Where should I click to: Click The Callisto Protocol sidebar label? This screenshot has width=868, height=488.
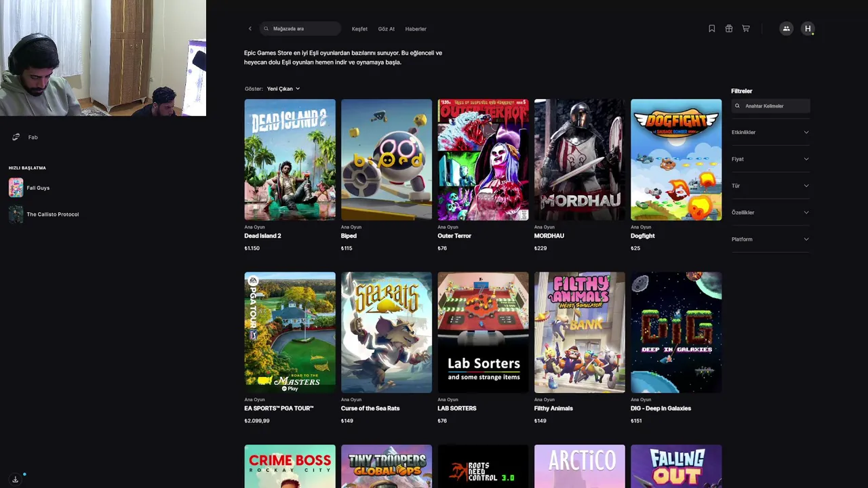click(x=53, y=214)
